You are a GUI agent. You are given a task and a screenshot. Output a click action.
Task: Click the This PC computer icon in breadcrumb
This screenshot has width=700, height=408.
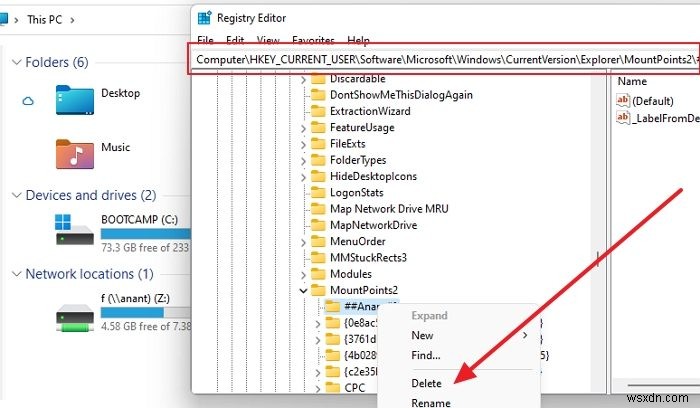4,20
